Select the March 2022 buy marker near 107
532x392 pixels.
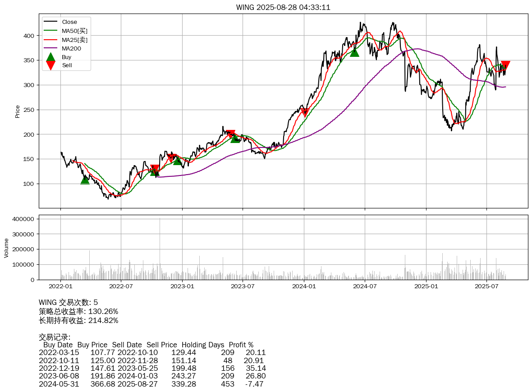click(x=85, y=180)
